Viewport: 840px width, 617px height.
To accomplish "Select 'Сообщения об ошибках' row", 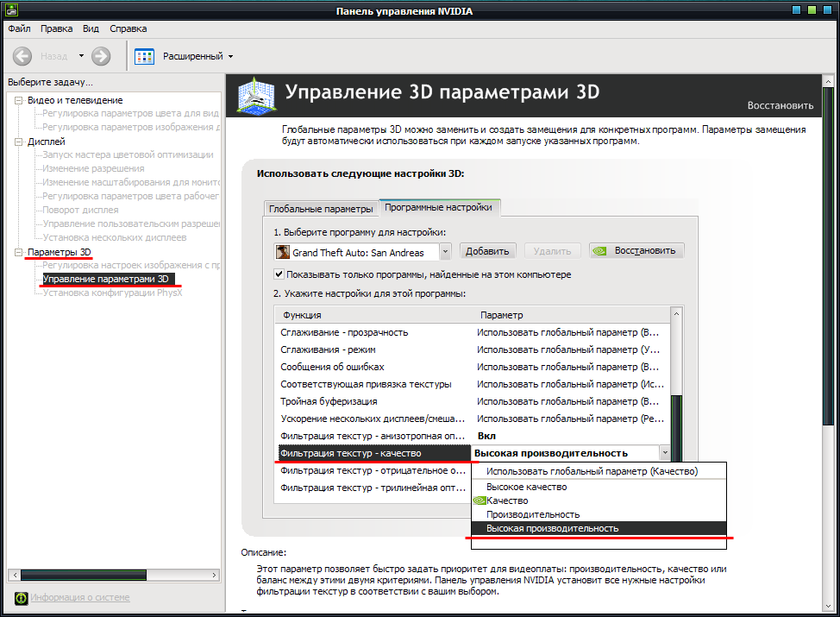I will pyautogui.click(x=473, y=368).
